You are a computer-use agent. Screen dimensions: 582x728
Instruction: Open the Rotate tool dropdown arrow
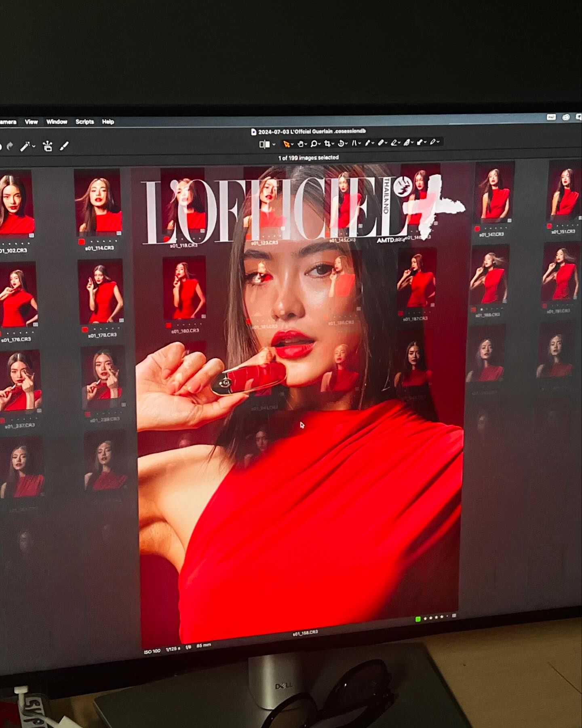pyautogui.click(x=346, y=143)
